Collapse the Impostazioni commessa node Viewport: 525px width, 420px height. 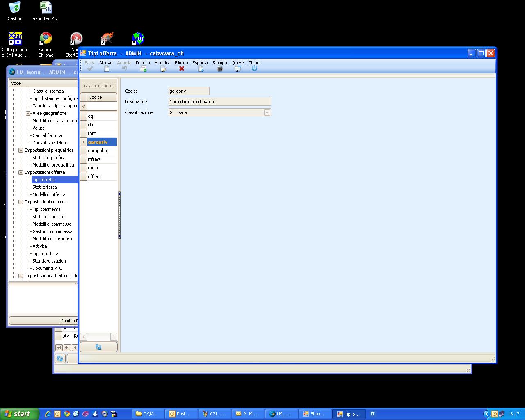tap(21, 202)
